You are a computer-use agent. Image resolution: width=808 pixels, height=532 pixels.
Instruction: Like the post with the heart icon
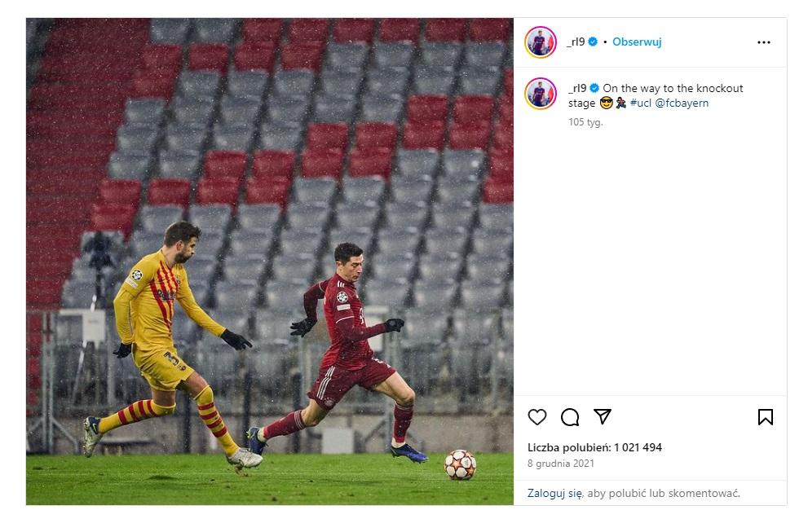click(537, 416)
